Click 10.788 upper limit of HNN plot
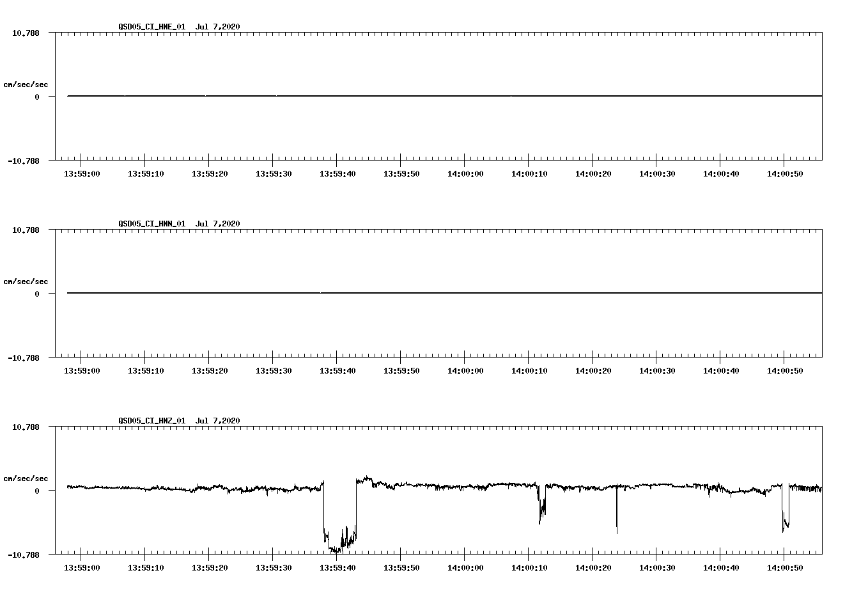The width and height of the screenshot is (868, 591). 26,230
